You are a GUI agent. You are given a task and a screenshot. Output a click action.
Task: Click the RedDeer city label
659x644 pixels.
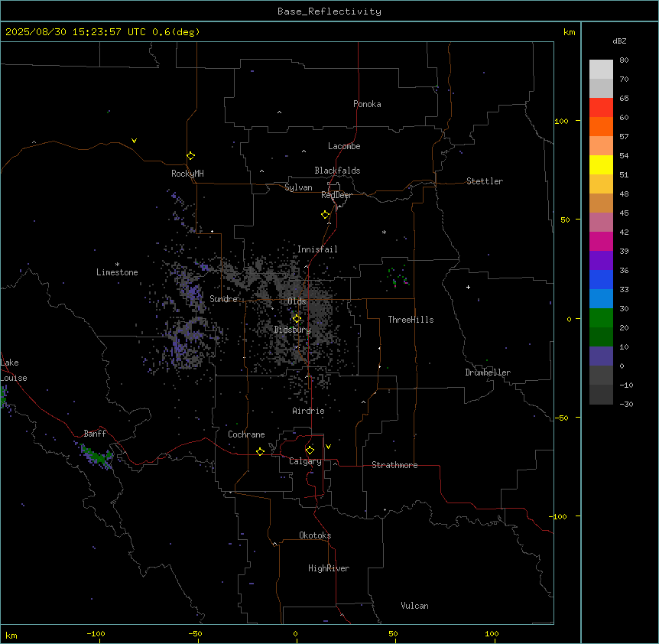point(336,195)
